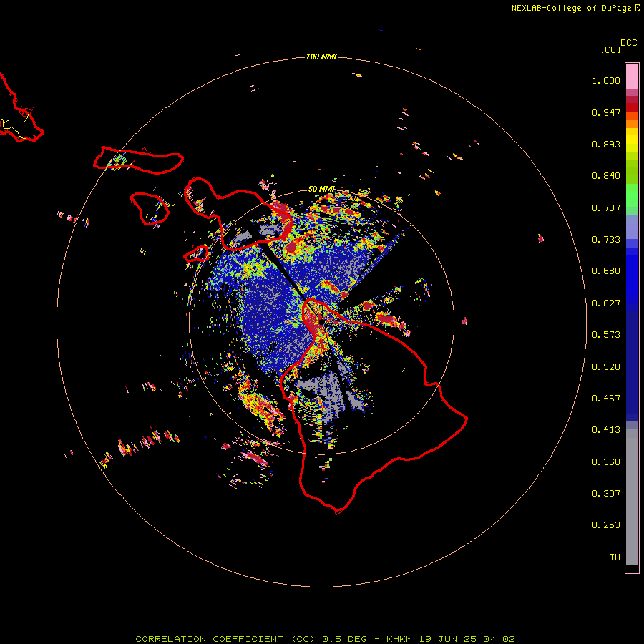This screenshot has width=644, height=644.
Task: Click the [CC] units label
Action: [x=610, y=49]
